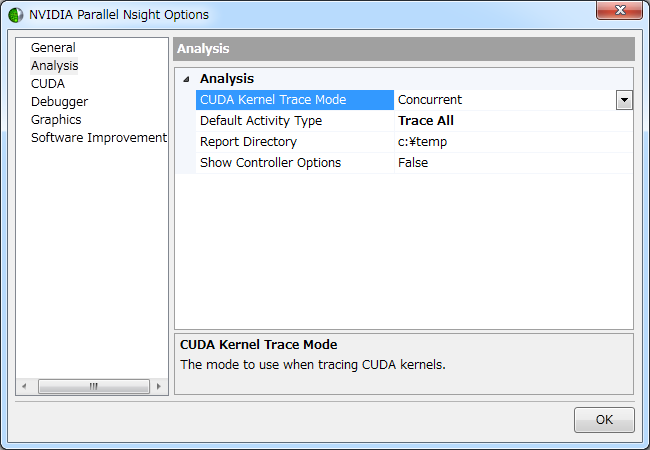Select the Analysis category
Viewport: 650px width, 450px height.
[54, 65]
